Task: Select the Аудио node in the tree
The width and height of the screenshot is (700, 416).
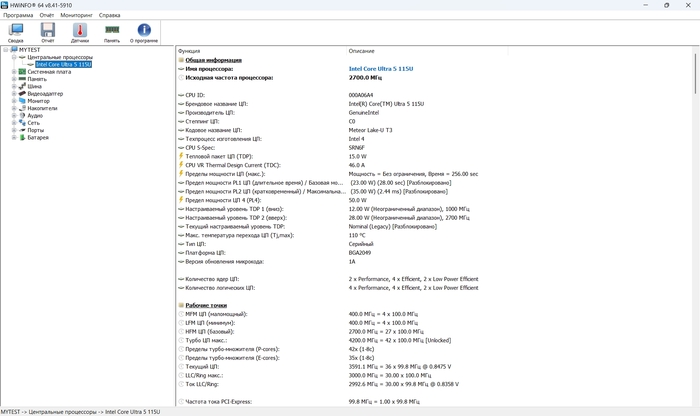Action: point(35,116)
